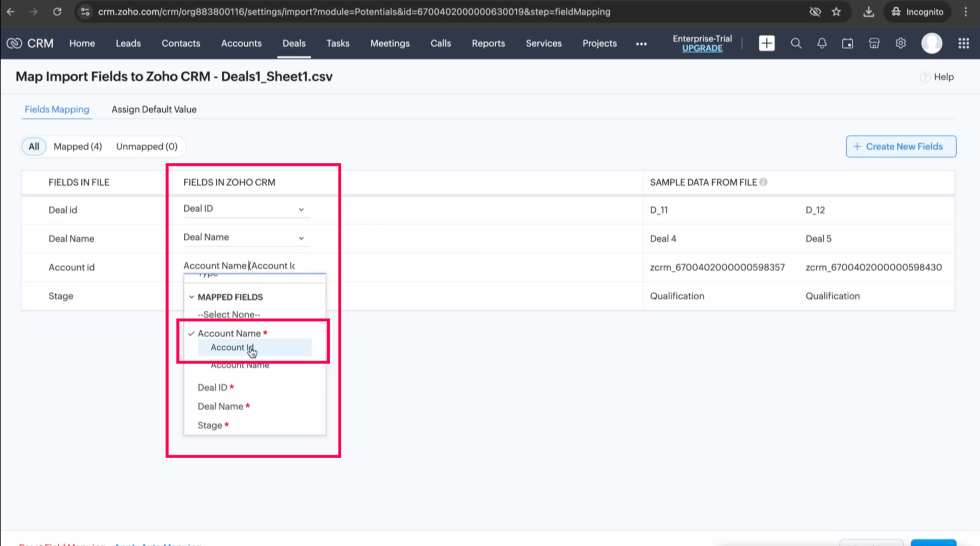This screenshot has height=546, width=980.
Task: Go to the Leads module
Action: pyautogui.click(x=128, y=43)
